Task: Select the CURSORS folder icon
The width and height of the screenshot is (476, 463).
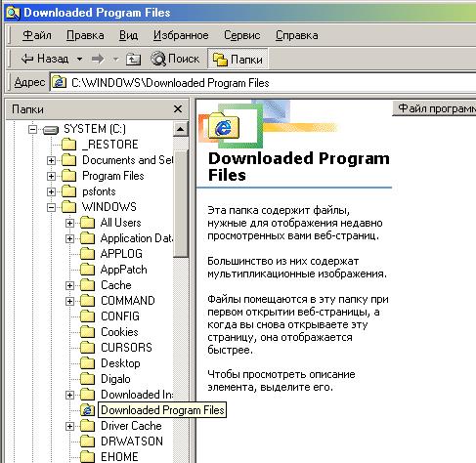Action: [87, 348]
